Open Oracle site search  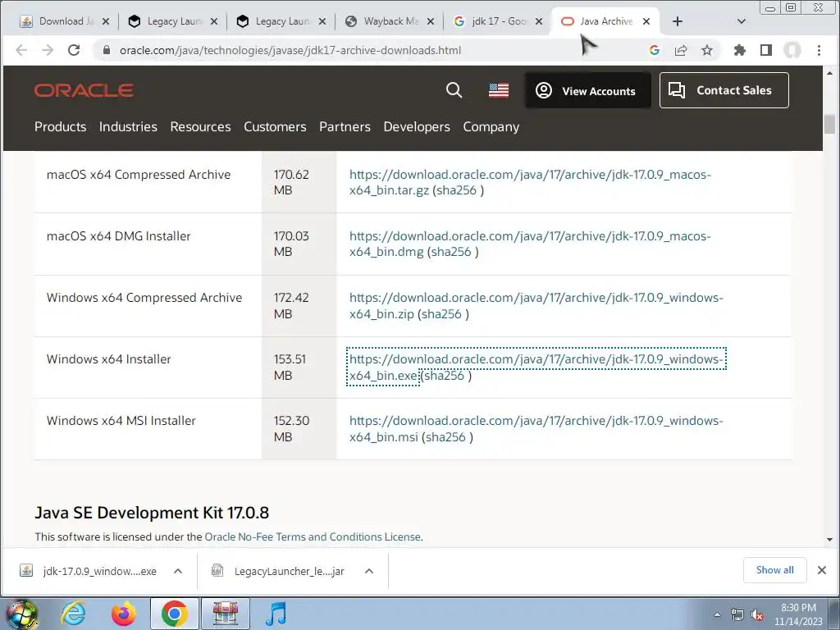[454, 90]
